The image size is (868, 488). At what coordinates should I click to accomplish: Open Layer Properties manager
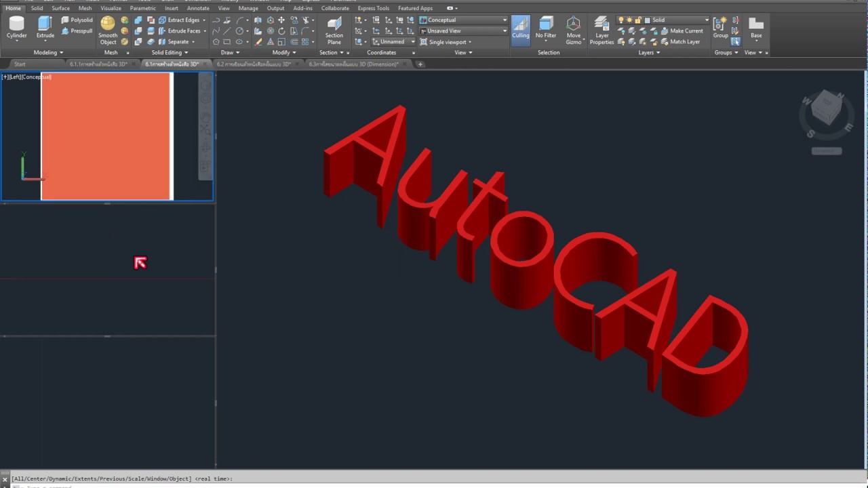click(x=601, y=30)
